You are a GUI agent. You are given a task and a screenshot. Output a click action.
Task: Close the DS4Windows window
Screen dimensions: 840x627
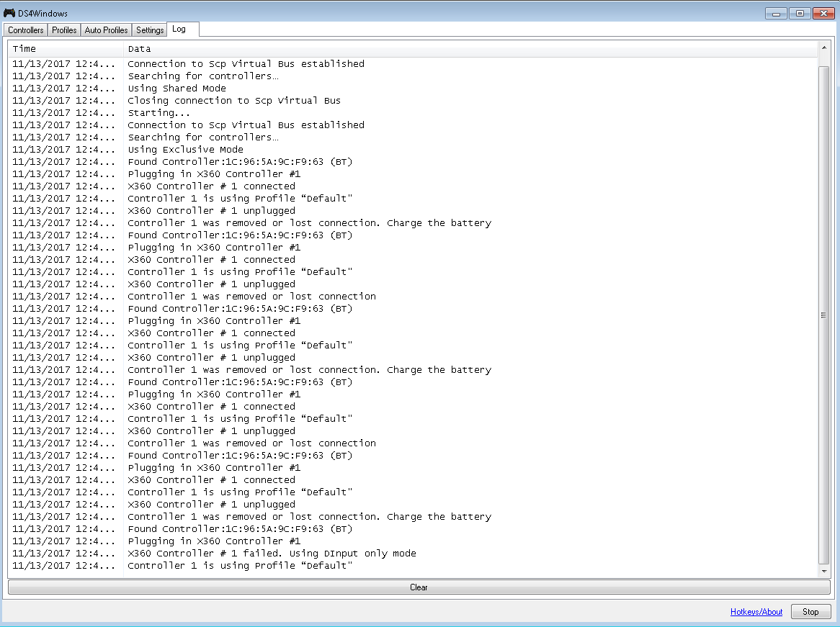point(824,14)
